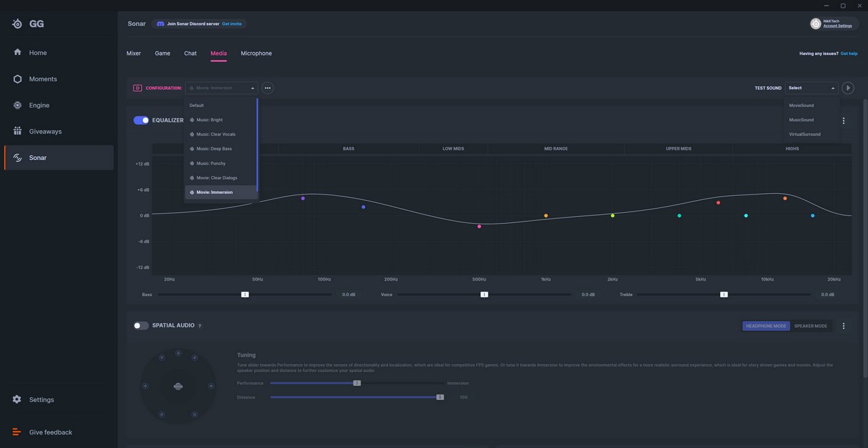This screenshot has height=448, width=868.
Task: Click the top center virtual speaker
Action: click(178, 353)
